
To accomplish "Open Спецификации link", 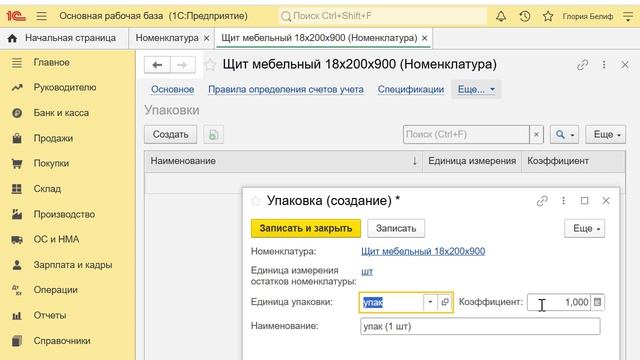I will tap(411, 89).
